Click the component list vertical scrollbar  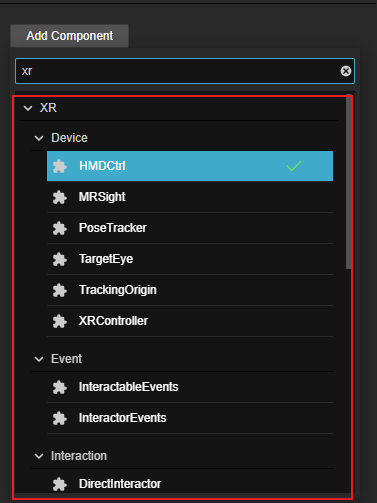pyautogui.click(x=349, y=182)
